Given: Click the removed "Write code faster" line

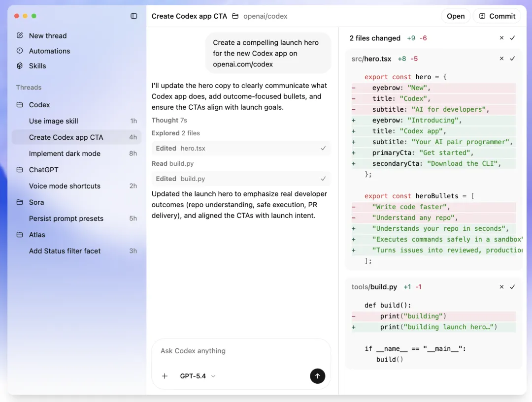Looking at the screenshot, I should point(433,207).
